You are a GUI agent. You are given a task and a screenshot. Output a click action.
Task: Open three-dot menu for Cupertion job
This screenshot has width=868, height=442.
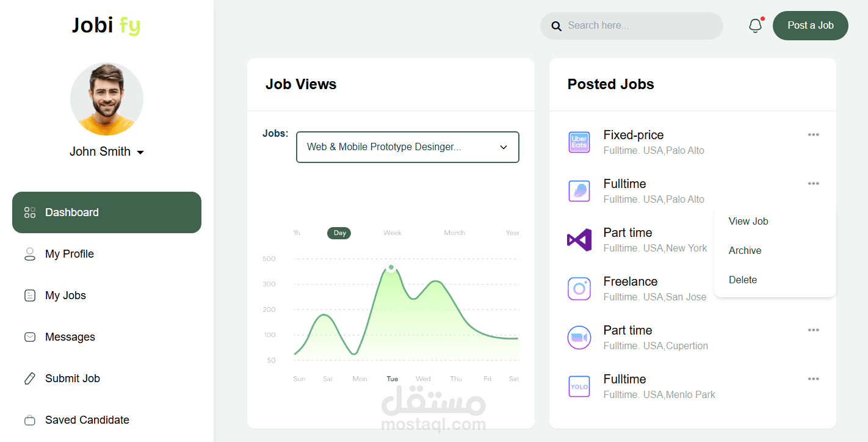pos(813,330)
